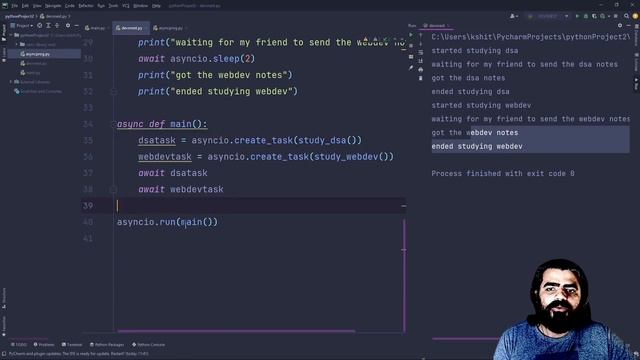Expand the venv folder node

(x=17, y=44)
